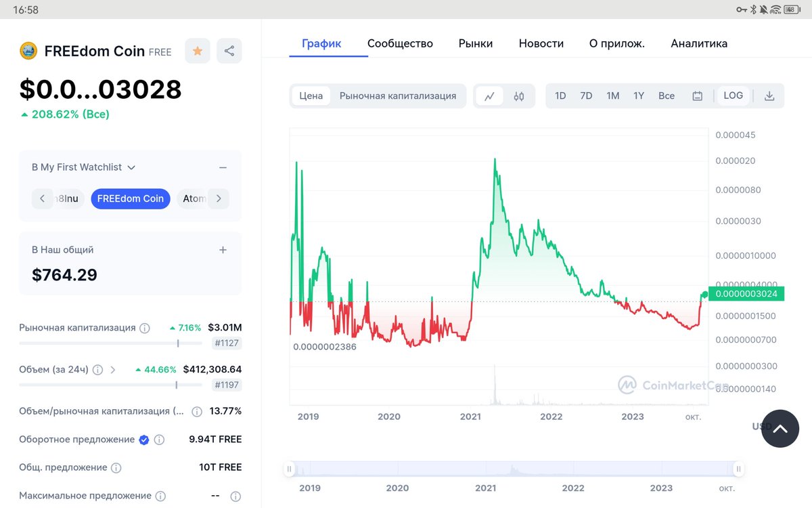Download chart data icon
This screenshot has height=508, width=812.
[769, 96]
